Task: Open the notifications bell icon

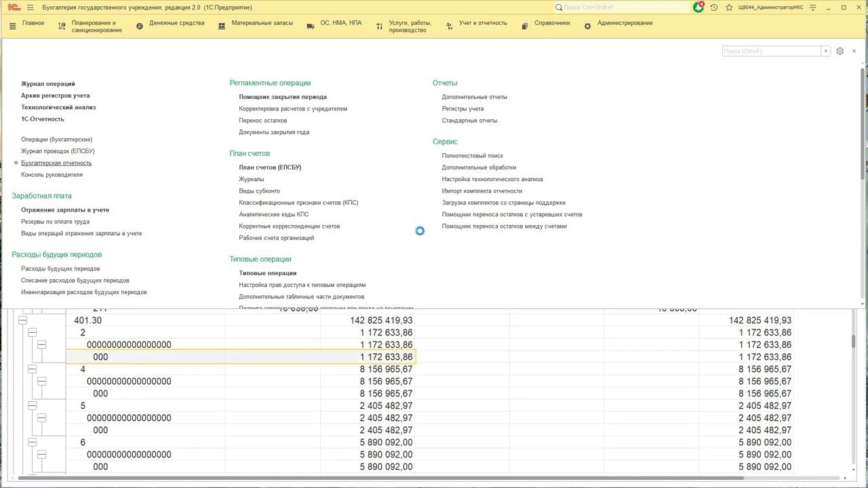Action: [x=698, y=7]
